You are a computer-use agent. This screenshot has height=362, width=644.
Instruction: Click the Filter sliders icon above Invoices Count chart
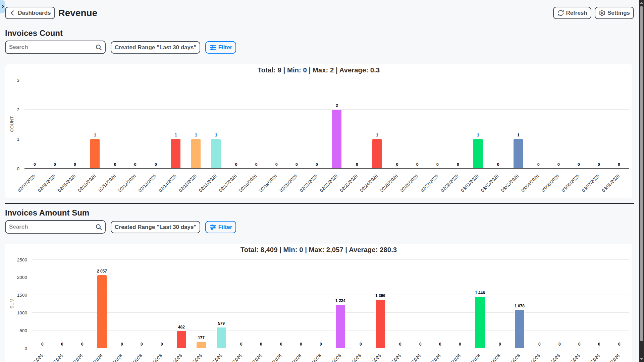[213, 47]
